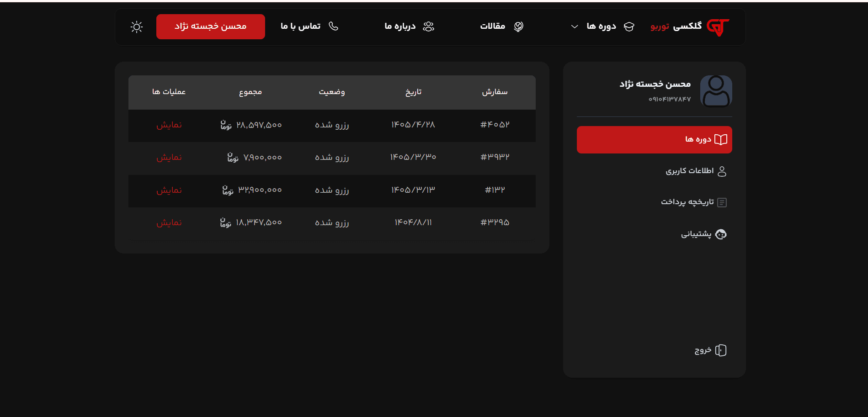Click the articles badge icon

[518, 26]
